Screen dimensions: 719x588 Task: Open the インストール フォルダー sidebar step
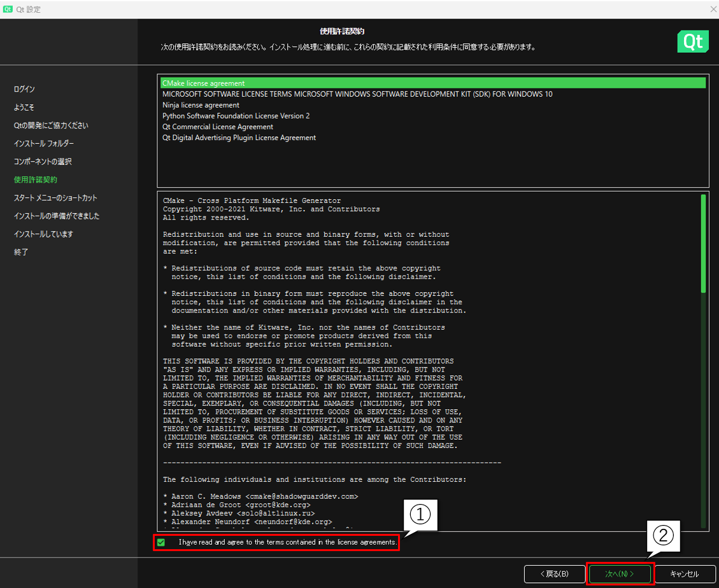(44, 144)
